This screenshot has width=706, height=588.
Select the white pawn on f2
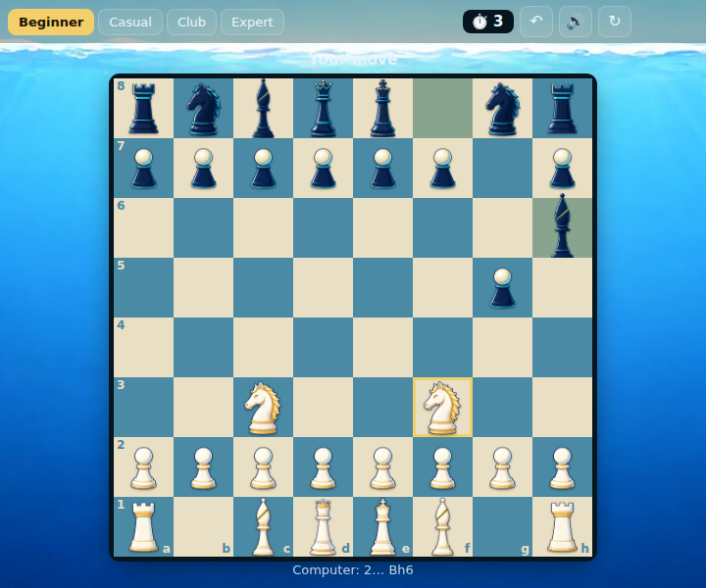(442, 467)
